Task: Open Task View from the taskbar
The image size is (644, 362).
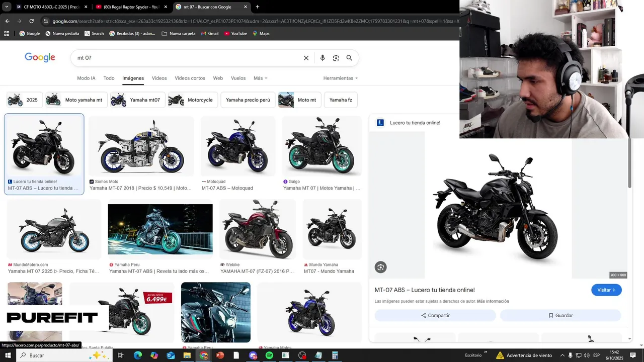Action: (x=121, y=355)
